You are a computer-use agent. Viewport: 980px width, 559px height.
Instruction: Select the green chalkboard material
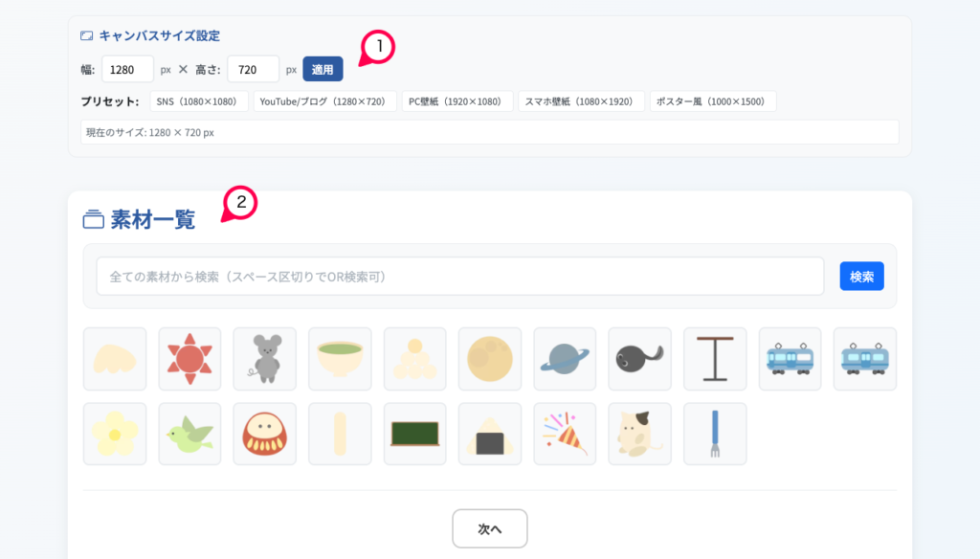(414, 434)
